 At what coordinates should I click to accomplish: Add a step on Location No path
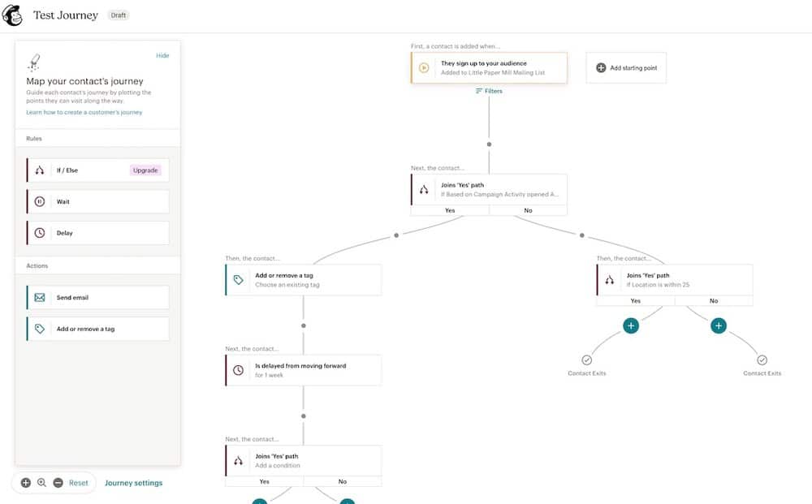pos(719,325)
